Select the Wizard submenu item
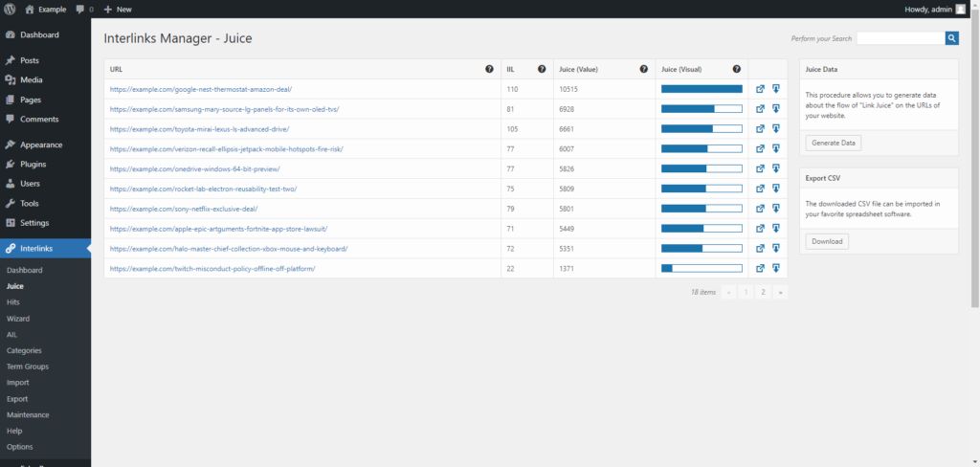Viewport: 980px width, 467px height. pyautogui.click(x=17, y=319)
